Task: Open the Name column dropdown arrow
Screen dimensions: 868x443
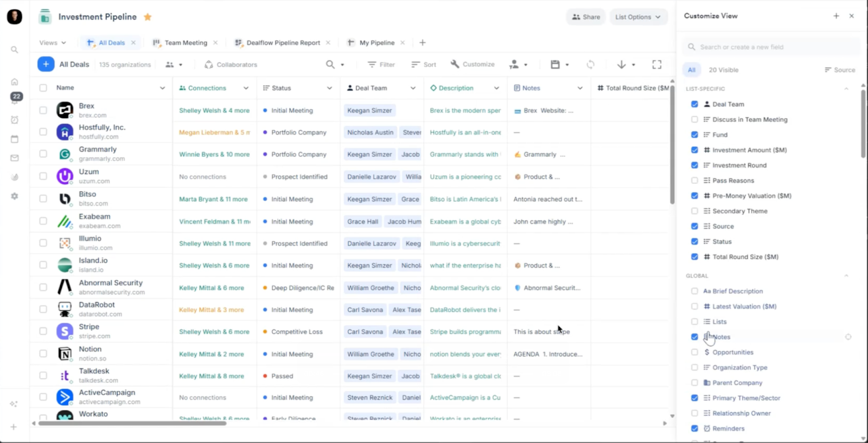Action: tap(162, 88)
